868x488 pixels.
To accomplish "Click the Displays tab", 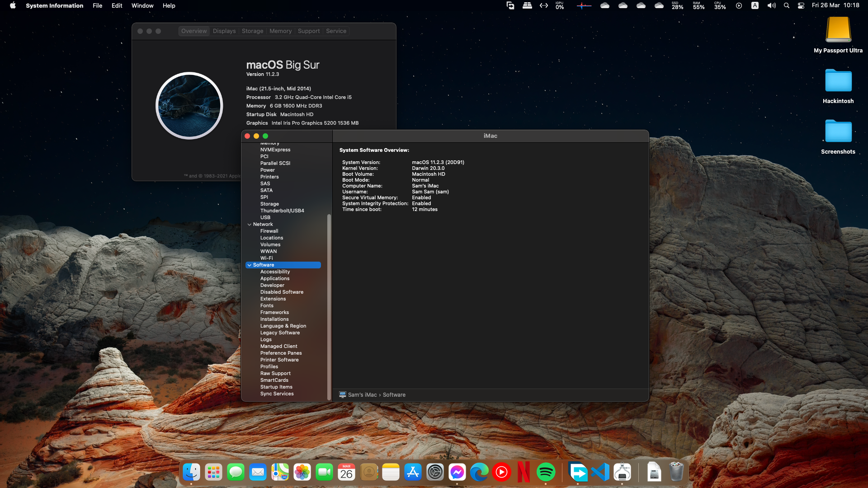I will 224,31.
